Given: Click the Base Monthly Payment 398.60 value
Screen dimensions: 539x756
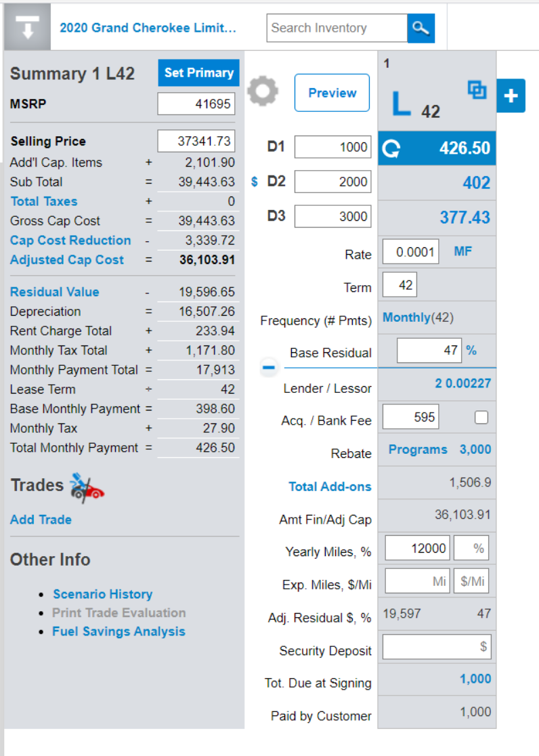Looking at the screenshot, I should (x=215, y=408).
